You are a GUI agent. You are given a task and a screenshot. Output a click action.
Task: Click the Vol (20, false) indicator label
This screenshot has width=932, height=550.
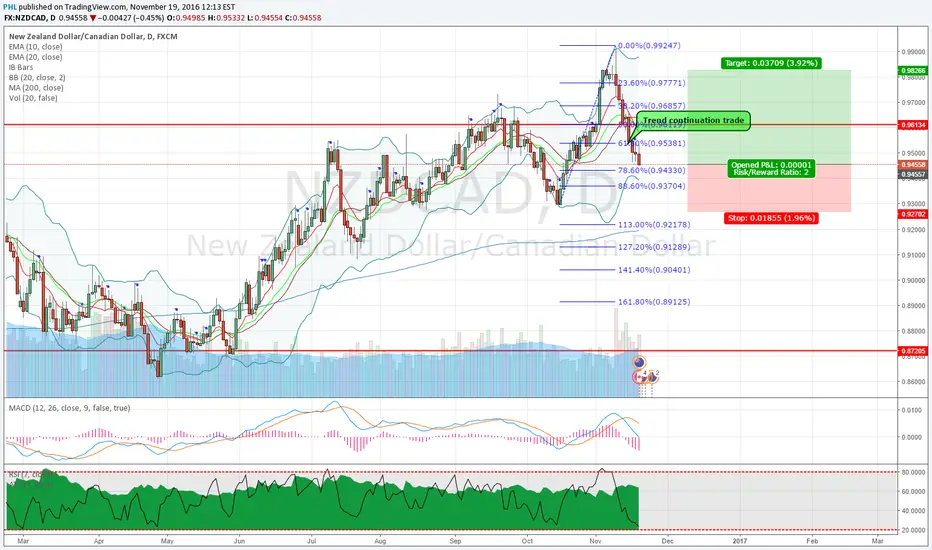pyautogui.click(x=33, y=98)
